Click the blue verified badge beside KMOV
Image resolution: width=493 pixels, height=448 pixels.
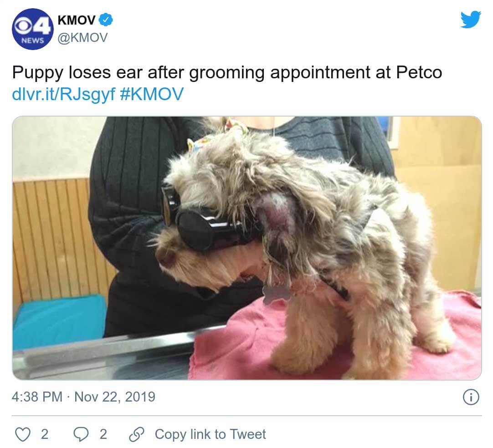pos(106,20)
